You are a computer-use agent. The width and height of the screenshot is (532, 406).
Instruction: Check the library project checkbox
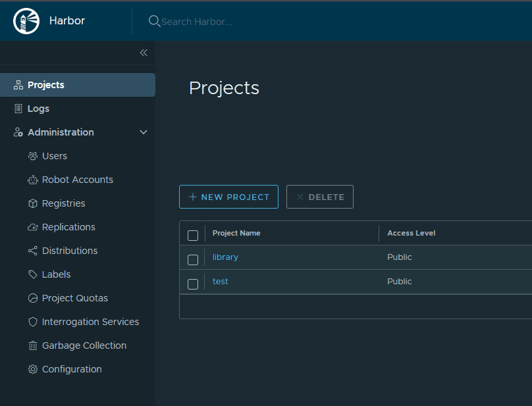pos(193,259)
